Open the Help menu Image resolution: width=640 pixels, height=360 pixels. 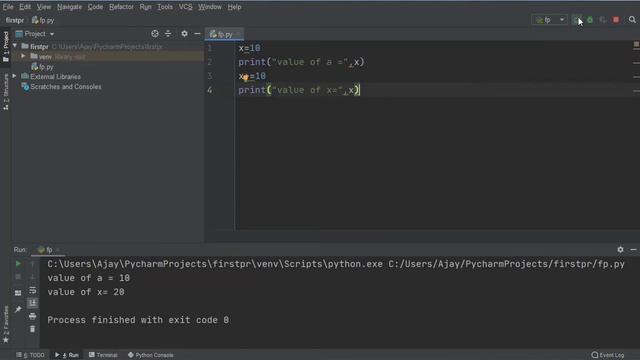click(x=234, y=7)
